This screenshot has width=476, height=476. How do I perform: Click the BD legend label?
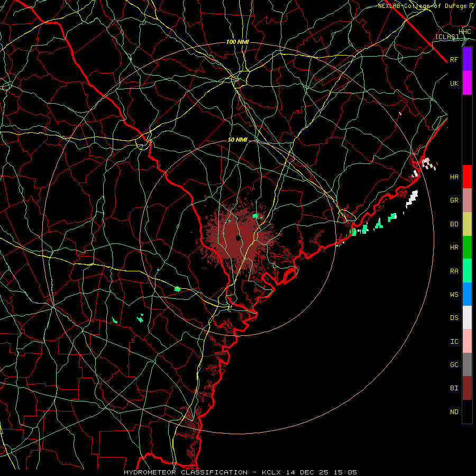tap(454, 224)
